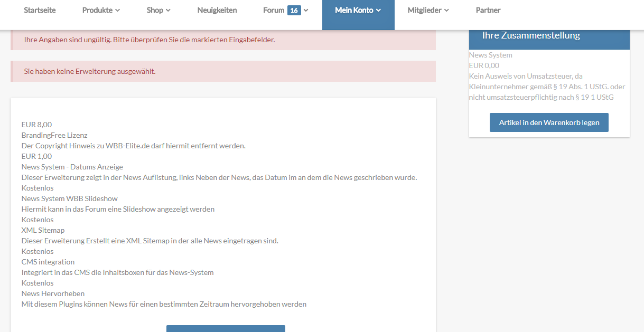The height and width of the screenshot is (332, 644).
Task: Click the chevron arrow next to Forum
Action: 306,11
